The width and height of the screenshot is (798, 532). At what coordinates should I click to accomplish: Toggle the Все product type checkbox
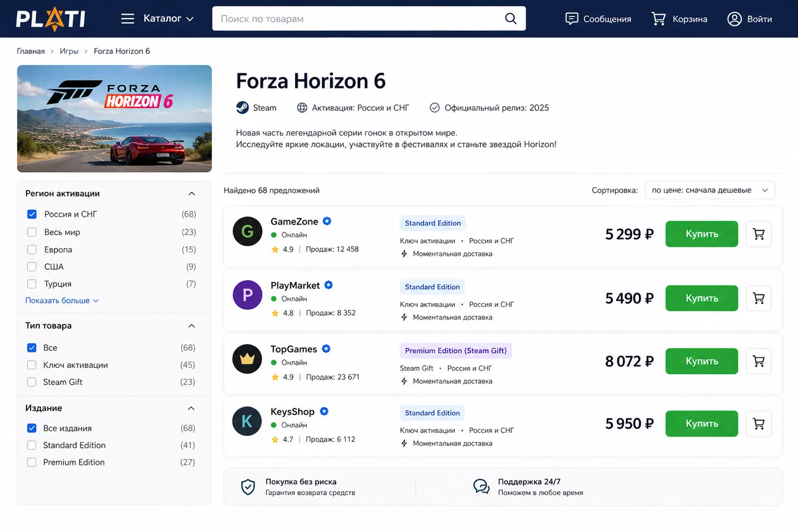(x=32, y=348)
